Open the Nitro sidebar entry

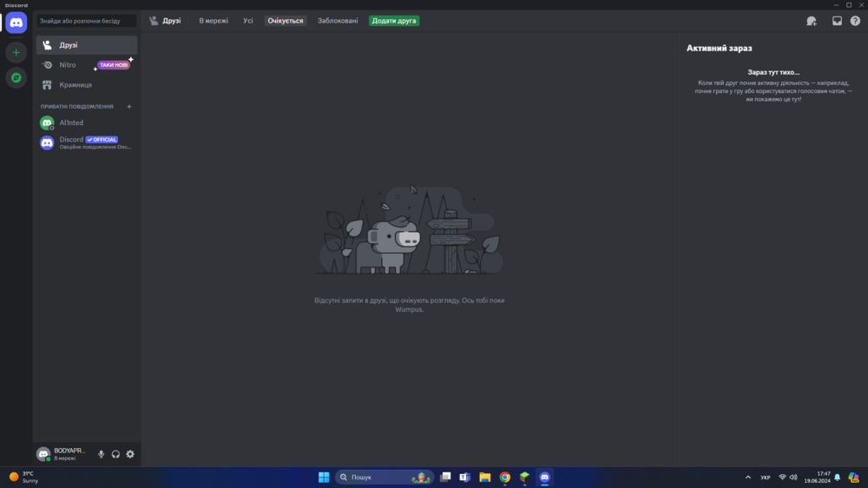coord(87,65)
